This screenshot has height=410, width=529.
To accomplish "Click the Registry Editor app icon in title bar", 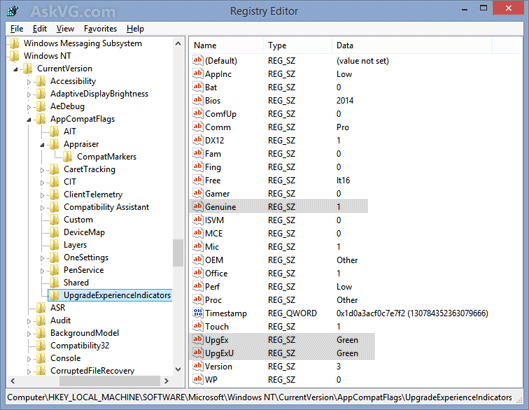I will click(x=13, y=10).
